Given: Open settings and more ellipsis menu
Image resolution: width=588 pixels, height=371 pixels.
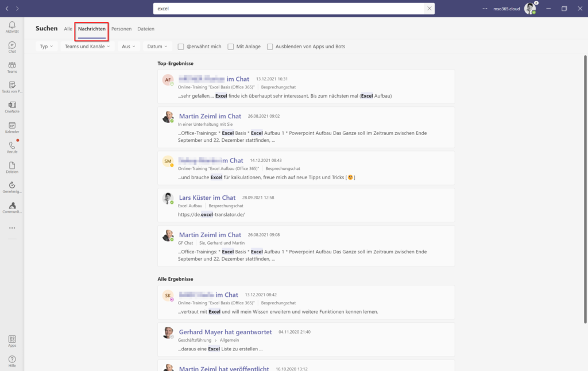Looking at the screenshot, I should 485,9.
